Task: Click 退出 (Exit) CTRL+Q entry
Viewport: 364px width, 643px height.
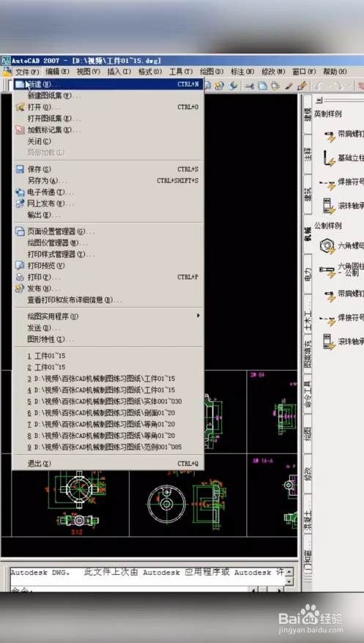Action: (x=108, y=464)
